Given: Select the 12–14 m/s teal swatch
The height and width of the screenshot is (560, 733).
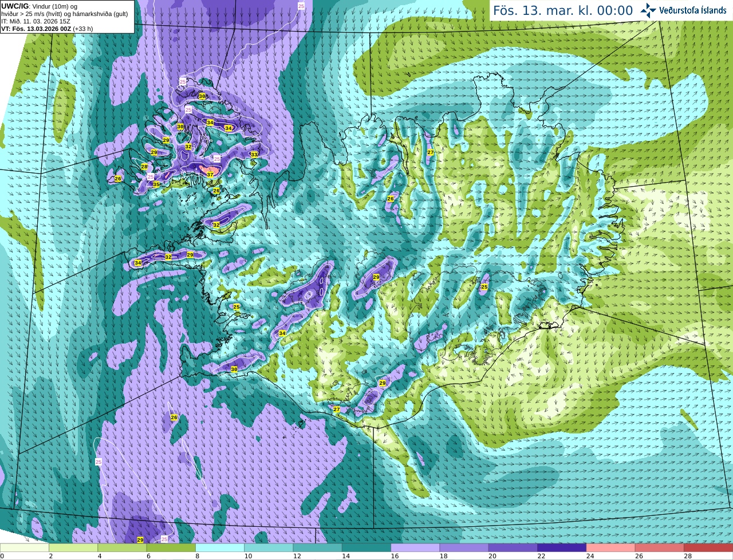Looking at the screenshot, I should (318, 547).
